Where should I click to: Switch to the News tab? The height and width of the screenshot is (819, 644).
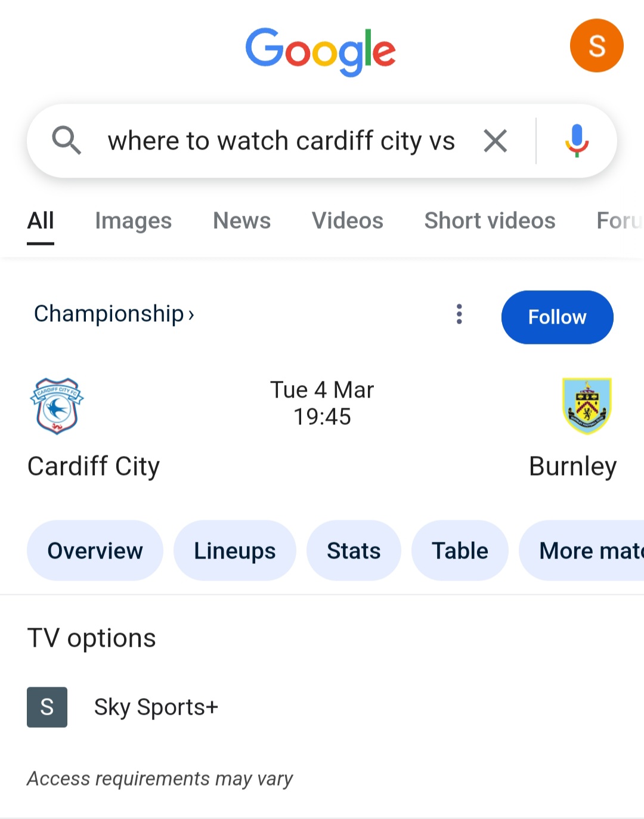(x=241, y=221)
